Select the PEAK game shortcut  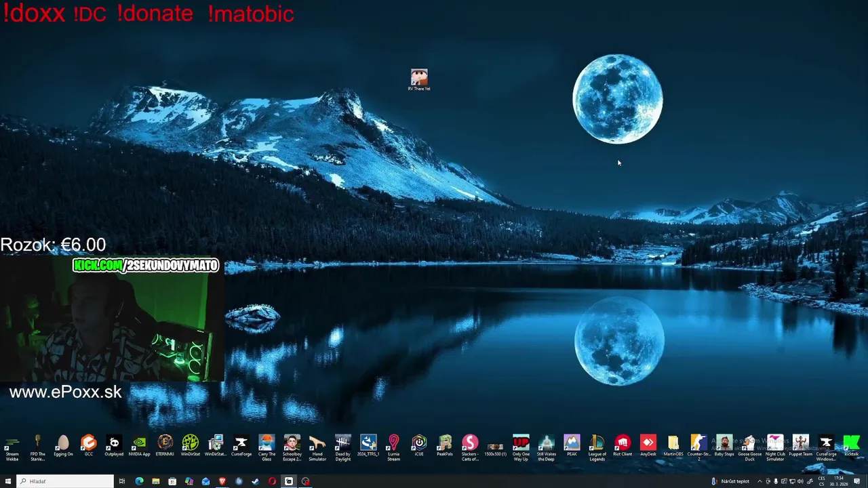coord(572,445)
